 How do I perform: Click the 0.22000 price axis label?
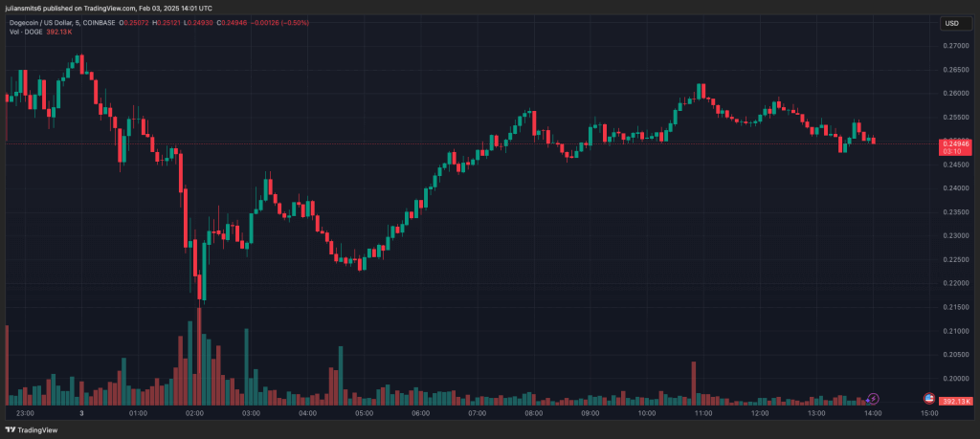[954, 283]
